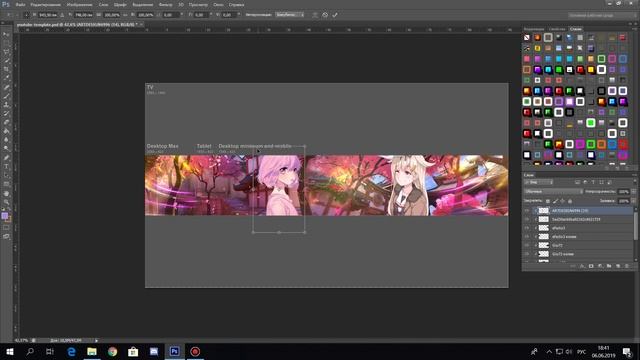Toggle visibility of the fourth layer
The image size is (640, 360).
tap(527, 237)
